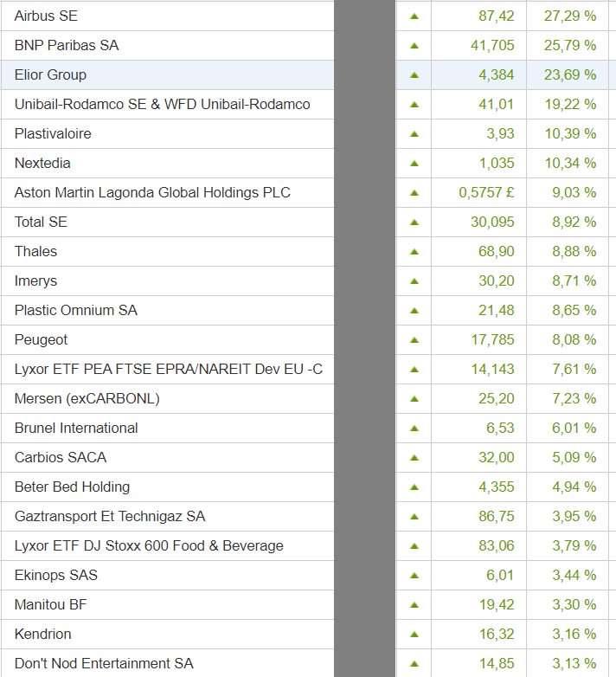The width and height of the screenshot is (616, 677).
Task: Open Aston Martin Lagonda Global Holdings PLC
Action: [x=152, y=192]
